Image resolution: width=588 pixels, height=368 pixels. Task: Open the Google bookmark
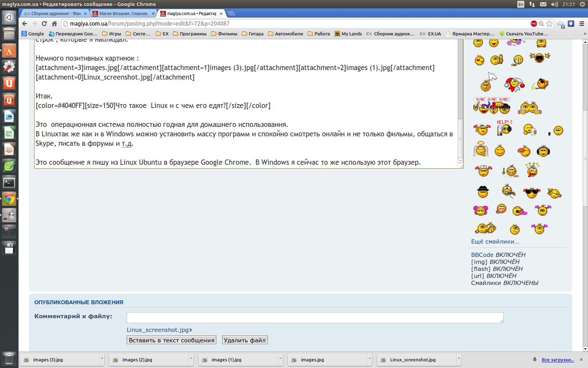(33, 34)
